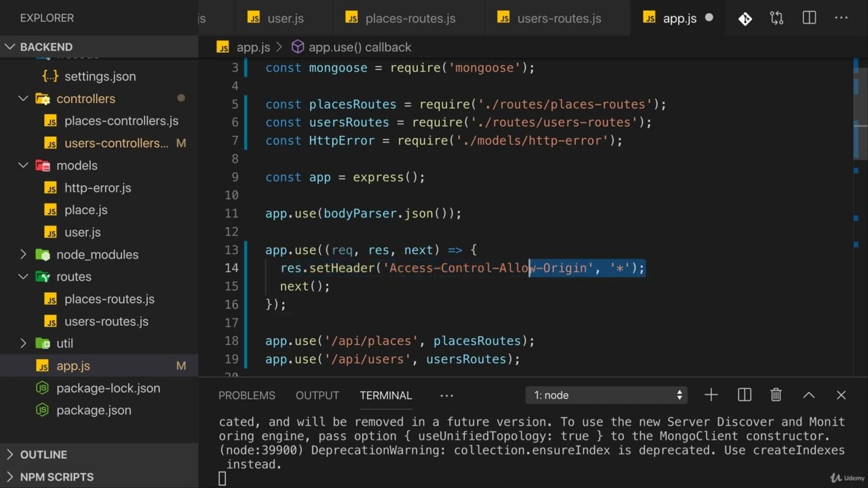Click the package-lock.json file icon
The image size is (868, 488).
43,388
